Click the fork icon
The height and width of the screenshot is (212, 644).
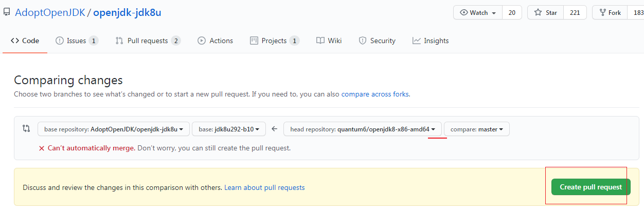coord(602,12)
